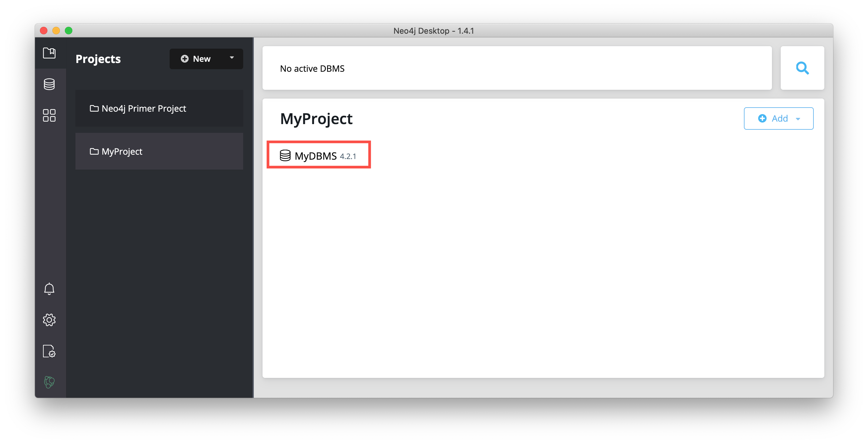This screenshot has width=868, height=444.
Task: Expand the Add dropdown arrow
Action: pyautogui.click(x=798, y=118)
